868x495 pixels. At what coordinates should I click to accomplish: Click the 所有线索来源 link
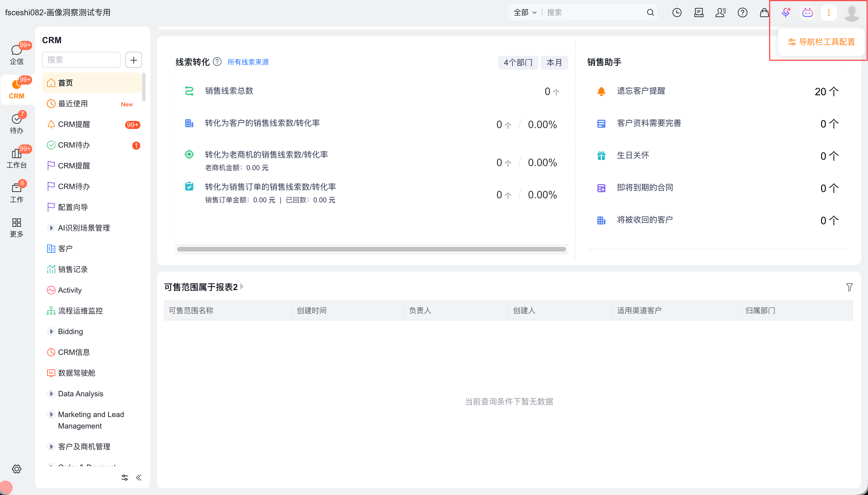pyautogui.click(x=248, y=62)
